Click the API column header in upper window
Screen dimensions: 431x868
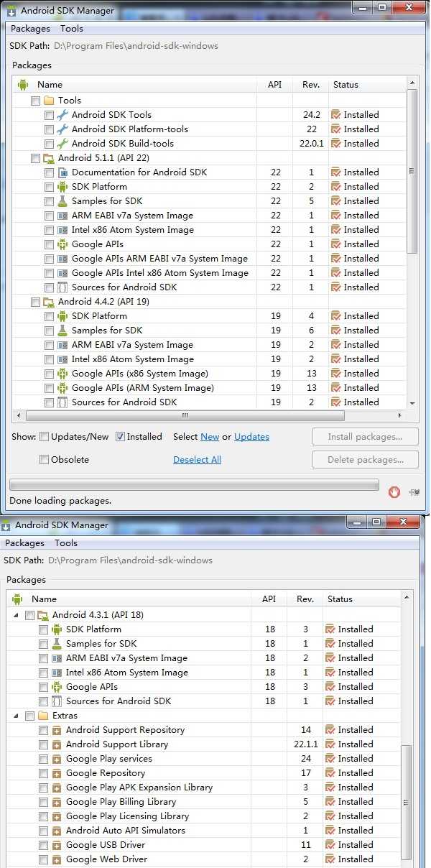tap(275, 85)
